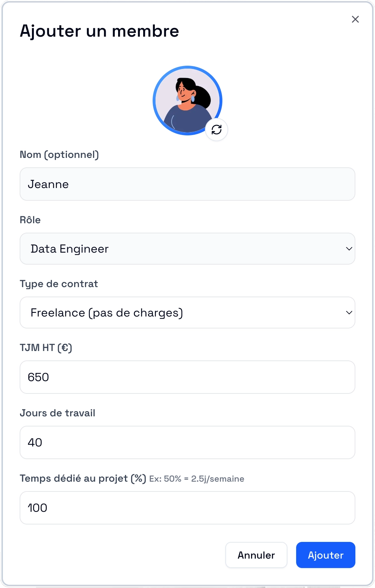This screenshot has width=375, height=588.
Task: Select the Jours de travail field showing 40
Action: click(x=187, y=442)
